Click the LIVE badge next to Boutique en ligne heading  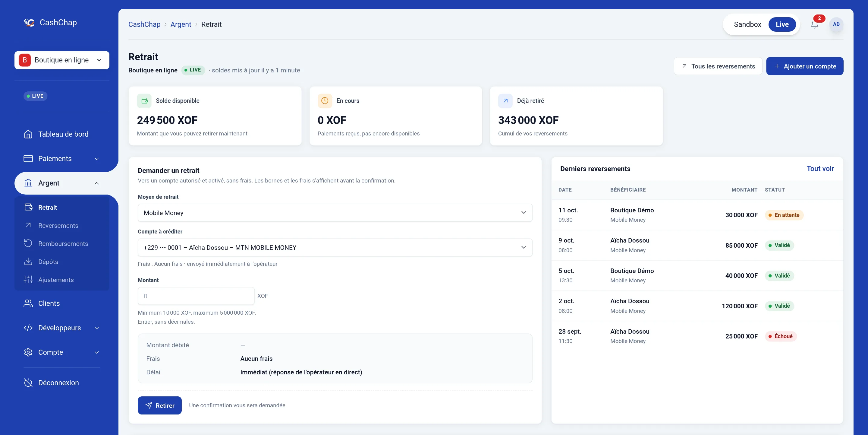click(193, 70)
